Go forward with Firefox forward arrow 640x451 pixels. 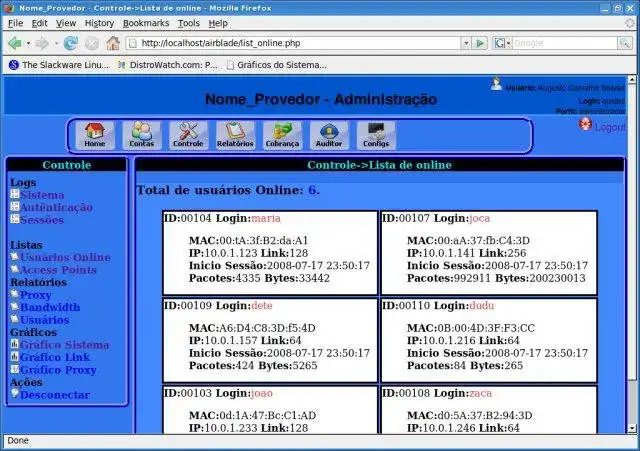pyautogui.click(x=42, y=43)
